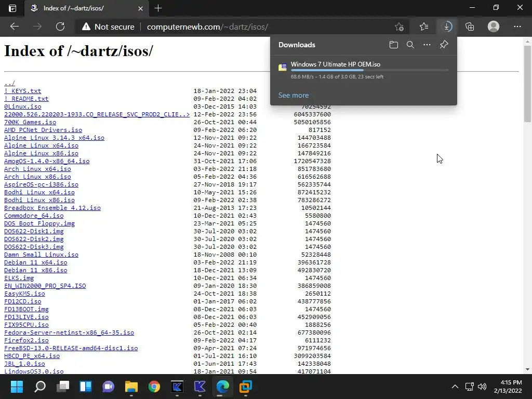Go back to the previous page
The width and height of the screenshot is (532, 399).
pos(14,26)
